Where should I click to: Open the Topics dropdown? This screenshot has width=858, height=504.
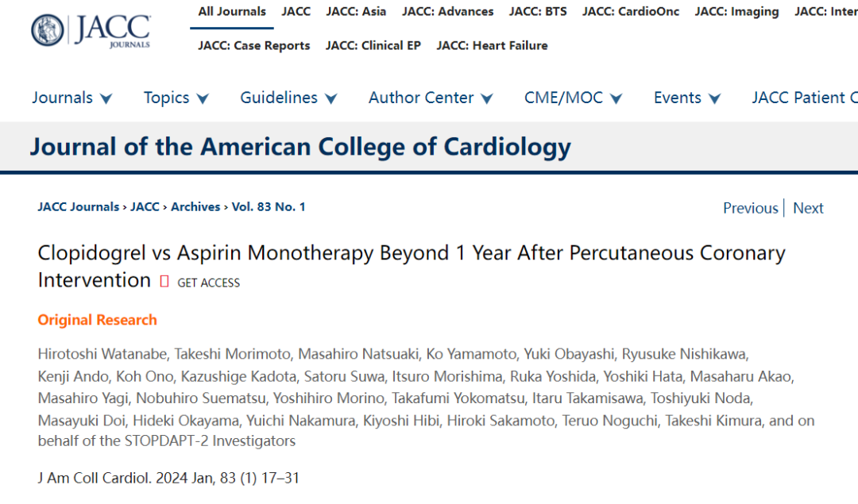tap(176, 98)
